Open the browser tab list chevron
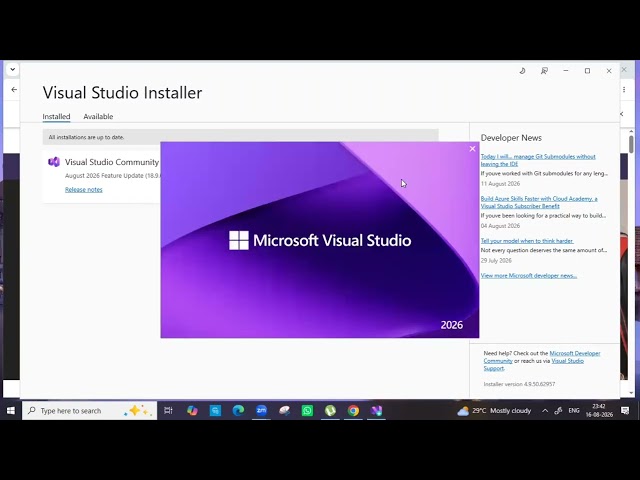Image resolution: width=640 pixels, height=480 pixels. tap(13, 69)
